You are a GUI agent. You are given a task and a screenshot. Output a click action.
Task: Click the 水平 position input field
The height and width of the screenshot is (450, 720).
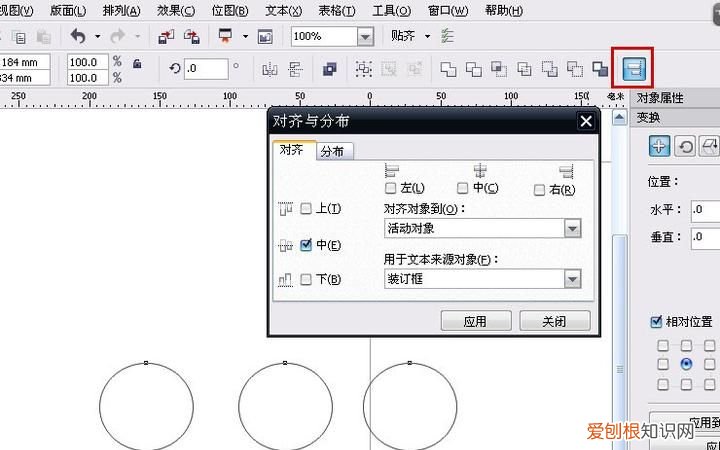705,210
